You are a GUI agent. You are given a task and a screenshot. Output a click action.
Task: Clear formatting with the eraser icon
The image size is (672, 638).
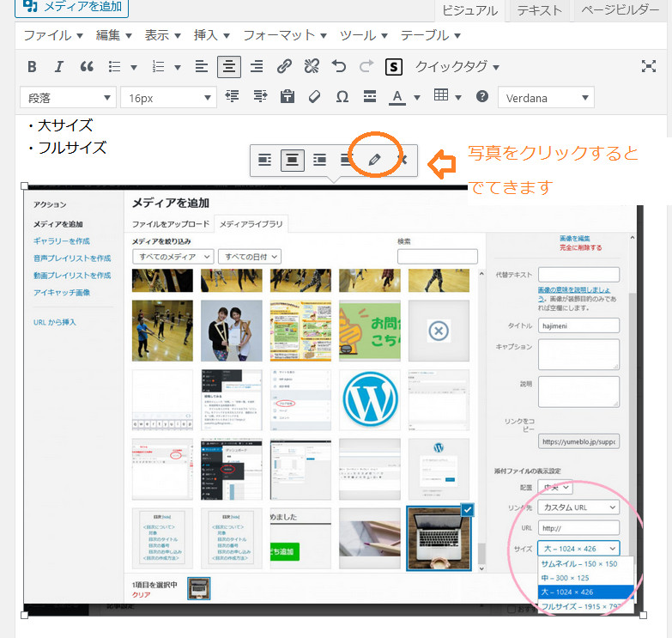point(315,97)
